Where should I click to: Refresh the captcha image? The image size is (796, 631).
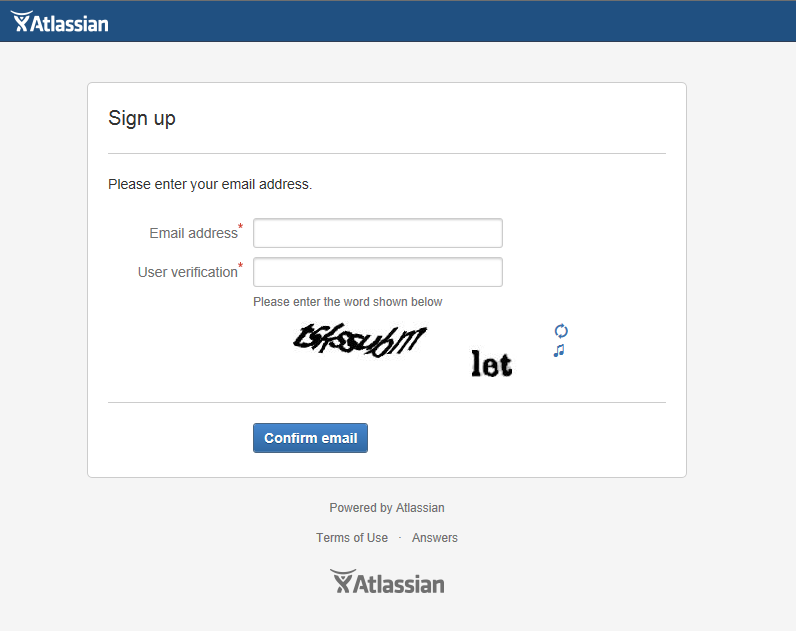(561, 331)
